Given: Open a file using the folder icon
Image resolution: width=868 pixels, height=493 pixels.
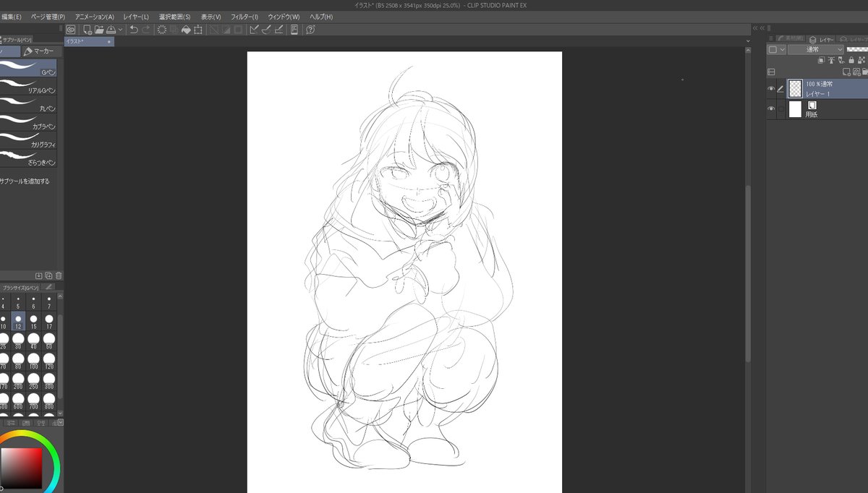Looking at the screenshot, I should pos(98,30).
